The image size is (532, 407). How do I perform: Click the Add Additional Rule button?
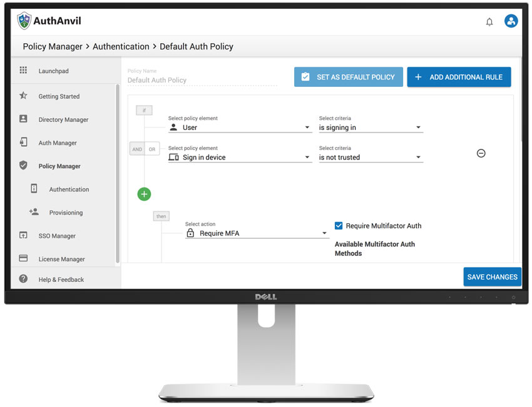click(459, 77)
